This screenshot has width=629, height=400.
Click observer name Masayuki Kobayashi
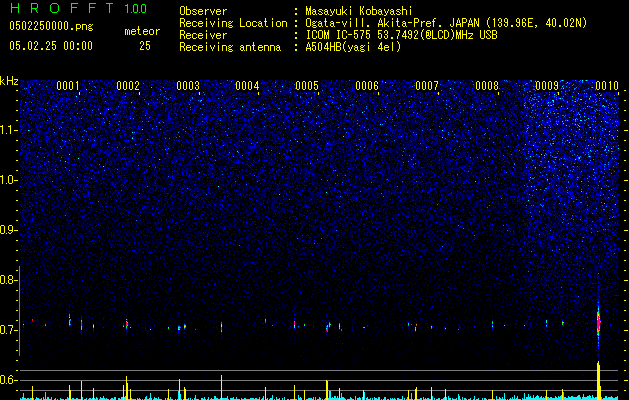(x=359, y=11)
